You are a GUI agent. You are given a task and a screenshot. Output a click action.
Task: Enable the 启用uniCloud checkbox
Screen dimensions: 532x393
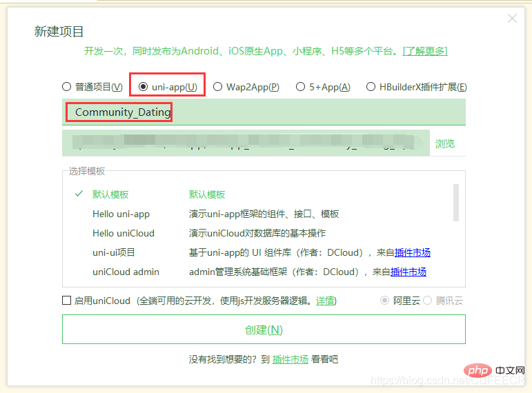[x=66, y=301]
